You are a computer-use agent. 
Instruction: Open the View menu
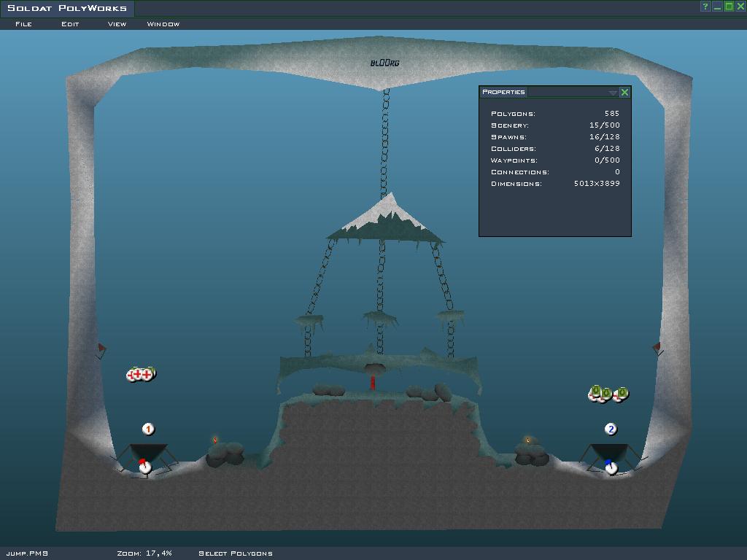(117, 24)
